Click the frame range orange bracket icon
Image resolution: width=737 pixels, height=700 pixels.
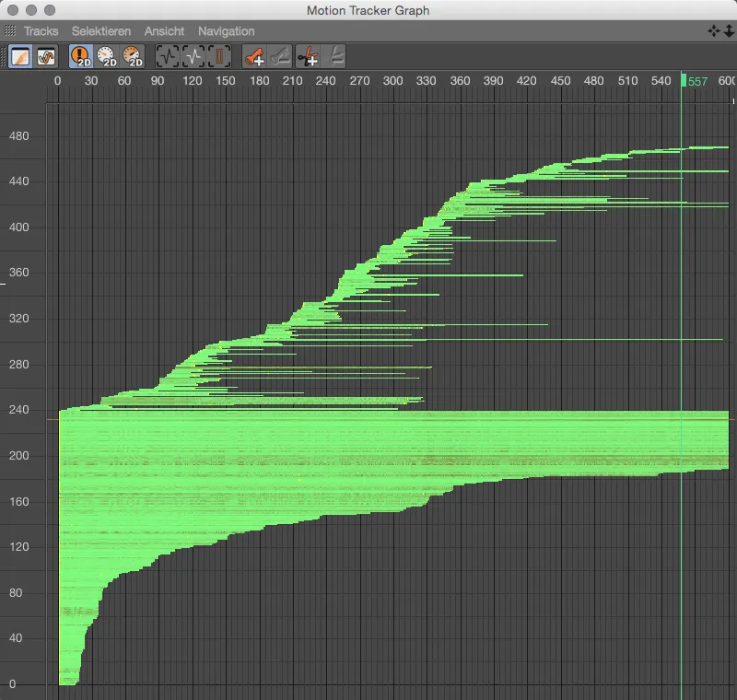[219, 57]
